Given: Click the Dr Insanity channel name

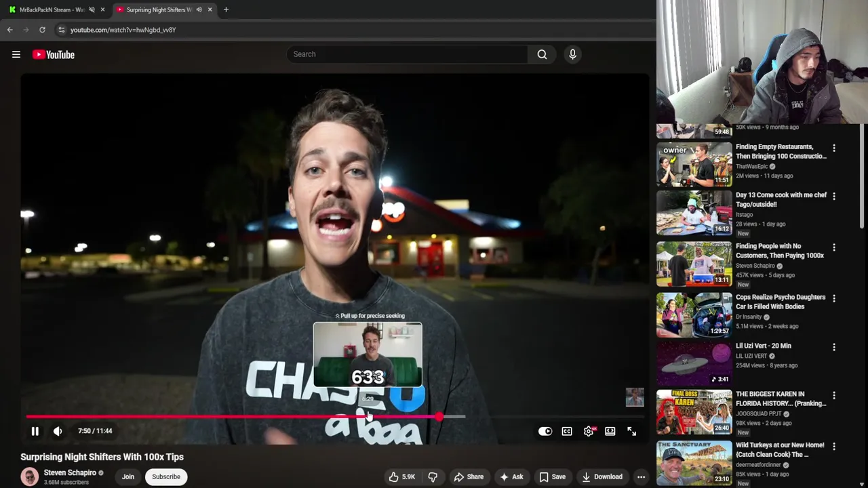Looking at the screenshot, I should (x=749, y=317).
